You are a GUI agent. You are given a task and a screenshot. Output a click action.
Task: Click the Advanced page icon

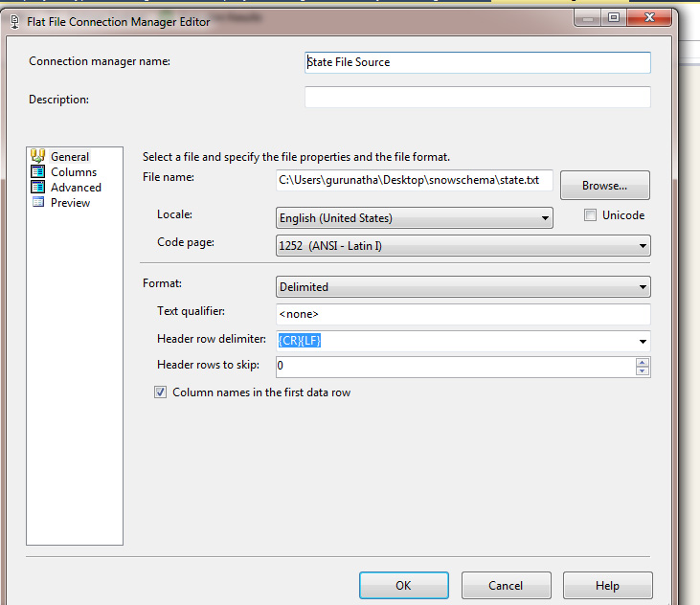(x=38, y=187)
